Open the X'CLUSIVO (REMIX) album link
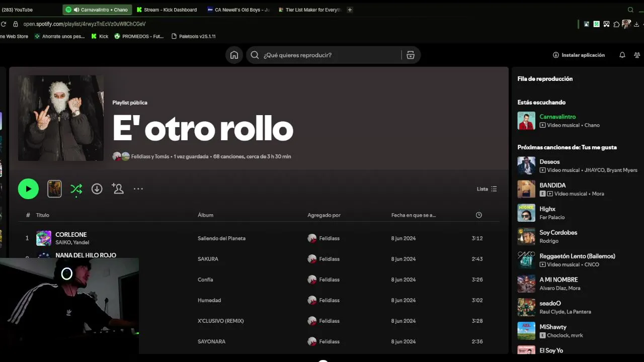 click(x=220, y=321)
